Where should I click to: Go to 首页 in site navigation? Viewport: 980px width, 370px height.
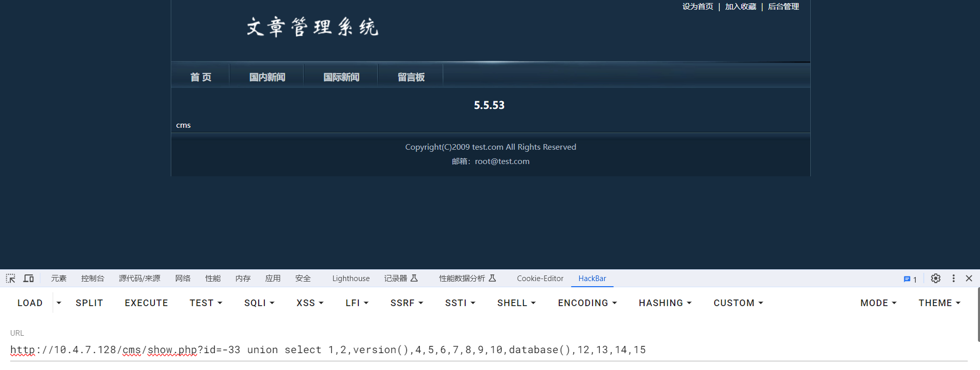[200, 77]
